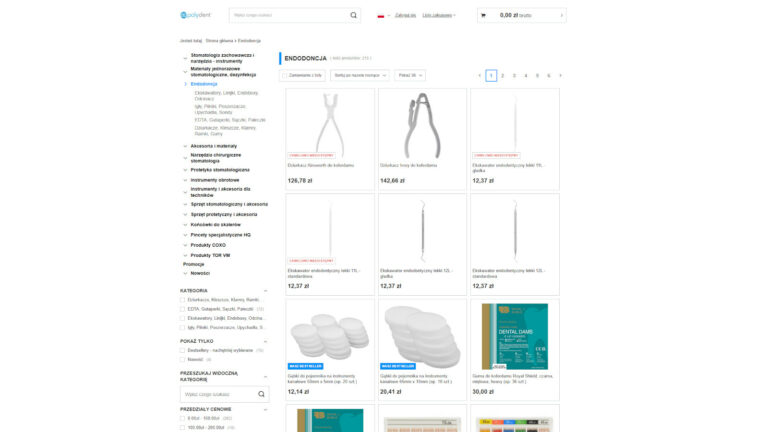
Task: Open the Dental Dams product thumbnail
Action: (x=515, y=336)
